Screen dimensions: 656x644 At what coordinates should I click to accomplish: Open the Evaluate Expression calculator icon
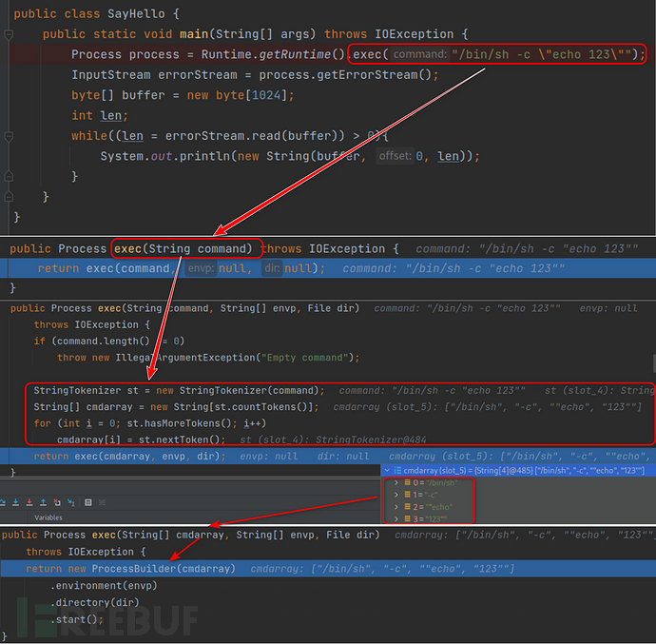tap(87, 501)
